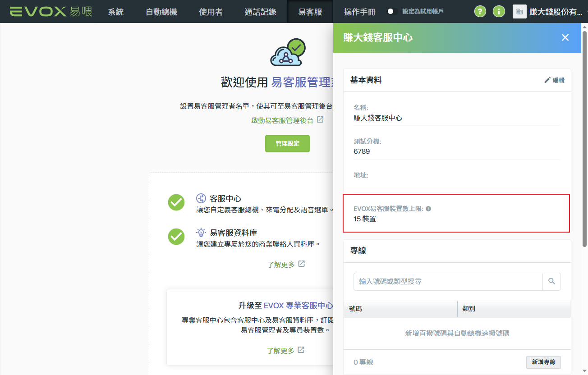The image size is (588, 375).
Task: Select the 易客服 menu tab
Action: click(310, 12)
